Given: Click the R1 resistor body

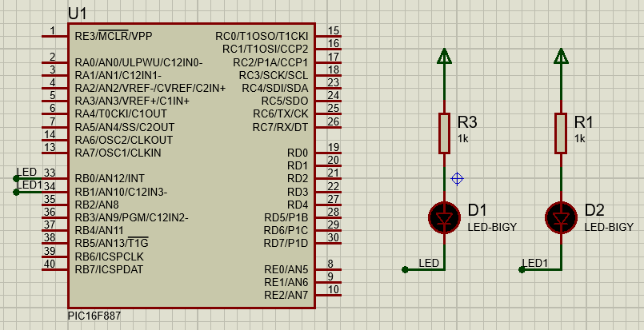Looking at the screenshot, I should (x=562, y=133).
